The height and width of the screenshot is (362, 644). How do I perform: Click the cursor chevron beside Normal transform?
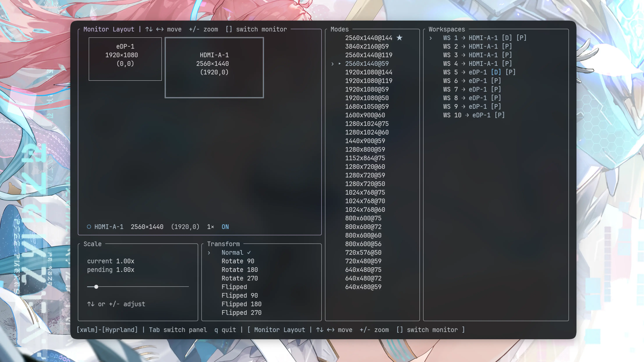pyautogui.click(x=209, y=253)
